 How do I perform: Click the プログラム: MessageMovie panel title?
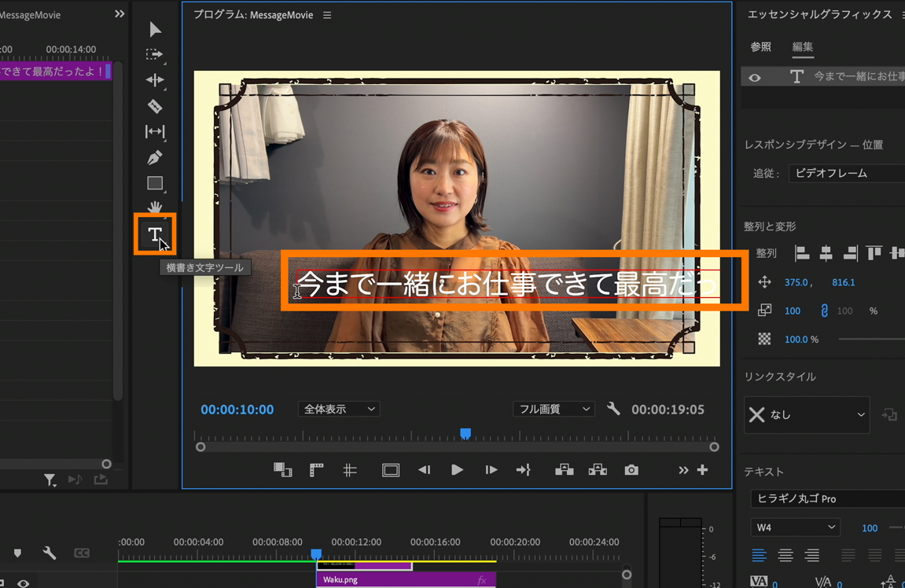tap(253, 15)
